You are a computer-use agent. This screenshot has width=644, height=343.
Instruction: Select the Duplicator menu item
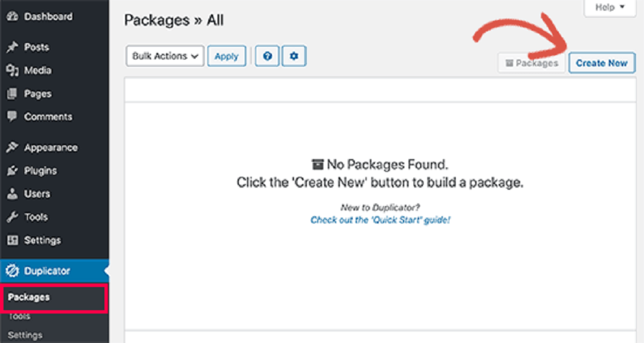pyautogui.click(x=54, y=271)
